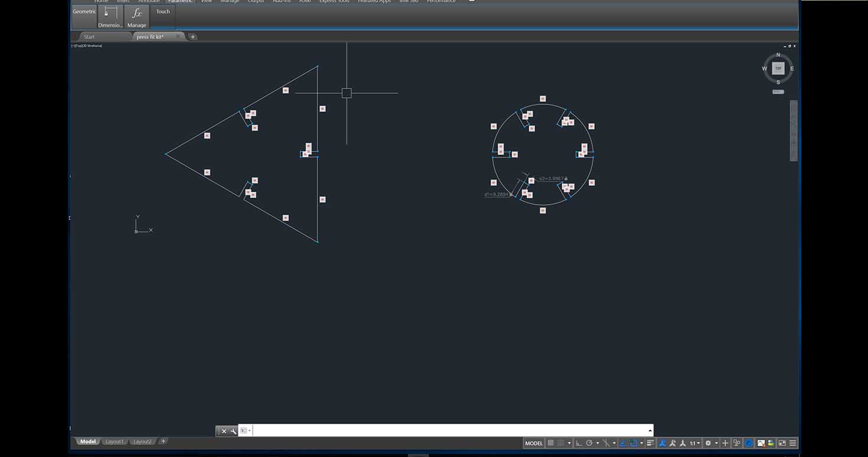Toggle 2D object snap
Screen dimensions: 868x457
tap(633, 443)
